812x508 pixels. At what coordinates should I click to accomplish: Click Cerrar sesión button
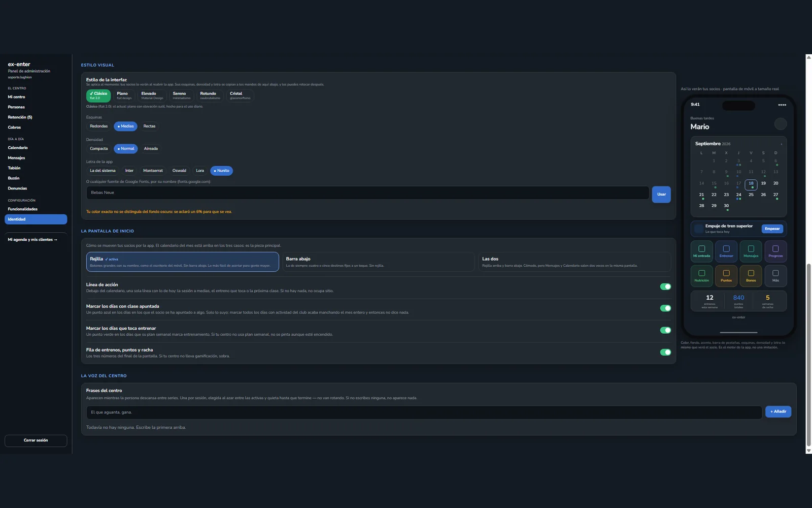[36, 440]
